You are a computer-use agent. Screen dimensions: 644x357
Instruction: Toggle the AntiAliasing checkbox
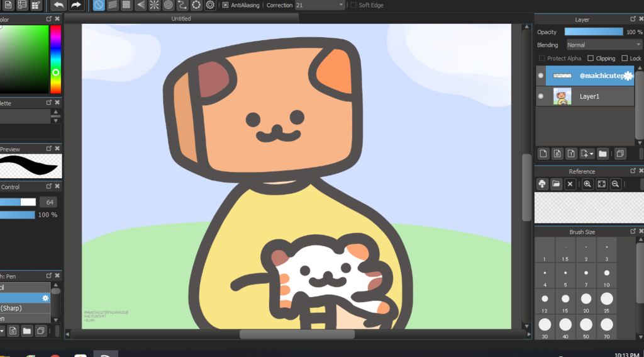pyautogui.click(x=225, y=5)
